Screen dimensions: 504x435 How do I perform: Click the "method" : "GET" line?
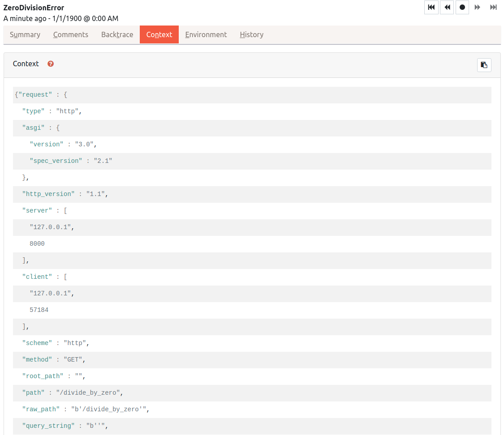click(54, 360)
